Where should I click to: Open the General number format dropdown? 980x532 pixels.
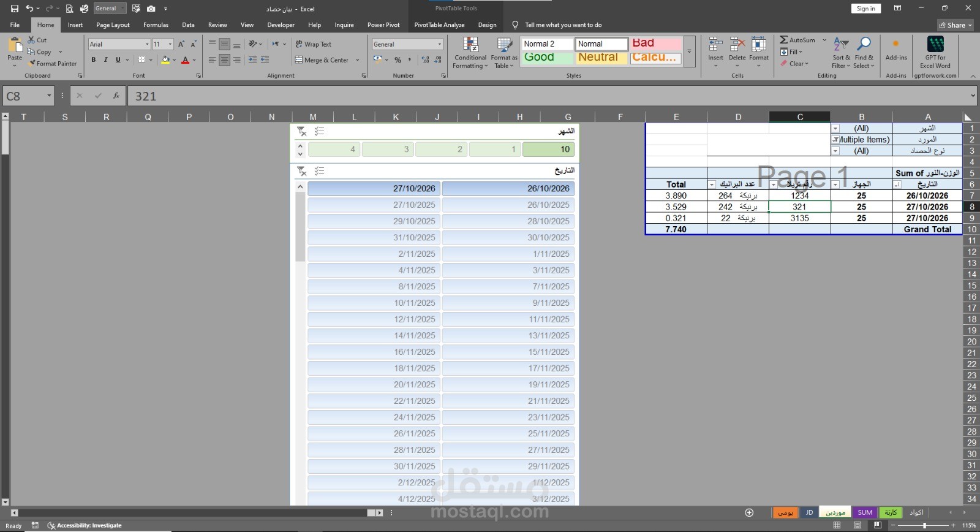pyautogui.click(x=439, y=44)
